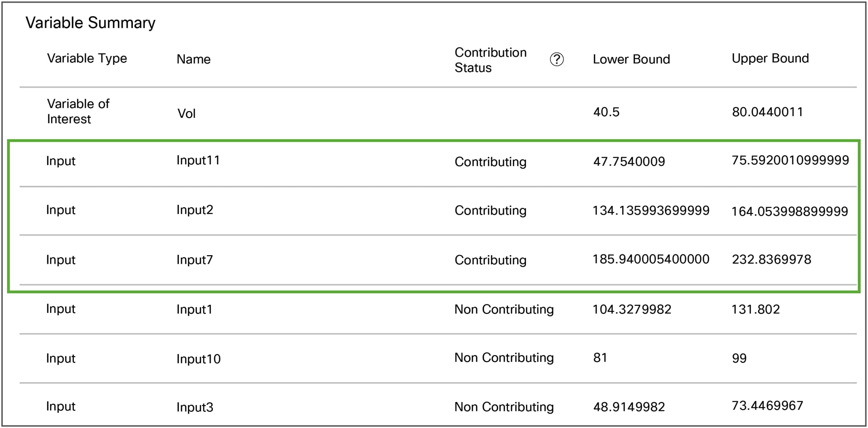This screenshot has width=868, height=428.
Task: Click the Upper Bound column header
Action: pyautogui.click(x=770, y=58)
